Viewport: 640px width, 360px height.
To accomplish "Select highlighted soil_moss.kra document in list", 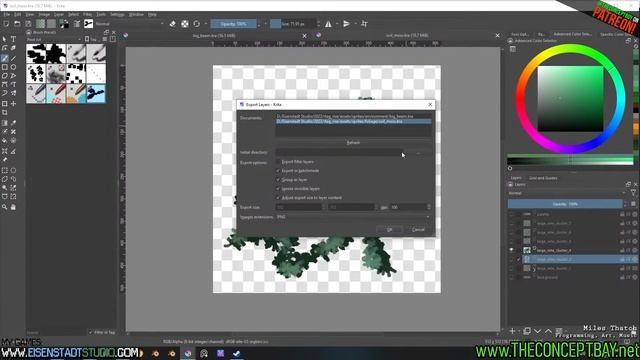I will (x=353, y=121).
